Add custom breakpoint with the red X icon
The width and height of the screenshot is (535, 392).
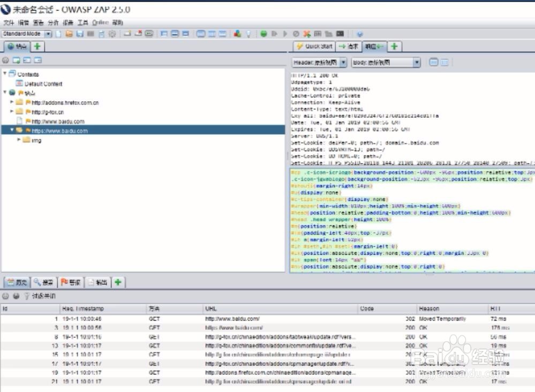pos(307,34)
